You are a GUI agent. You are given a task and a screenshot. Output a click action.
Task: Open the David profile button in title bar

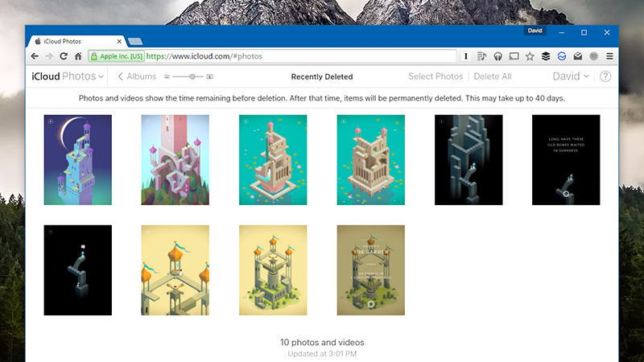click(x=535, y=31)
